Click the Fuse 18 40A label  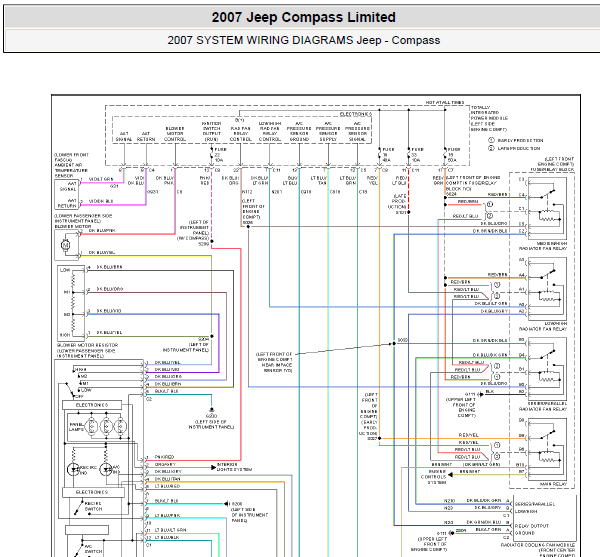click(x=387, y=155)
